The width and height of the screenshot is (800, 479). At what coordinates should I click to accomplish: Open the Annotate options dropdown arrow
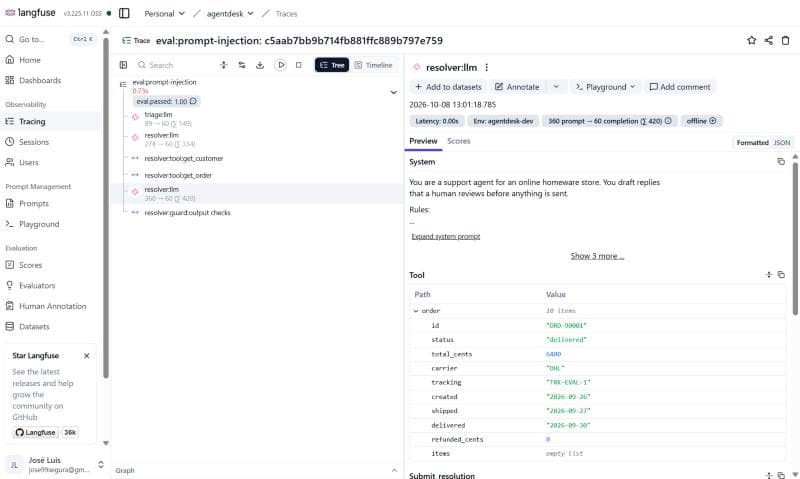(556, 87)
